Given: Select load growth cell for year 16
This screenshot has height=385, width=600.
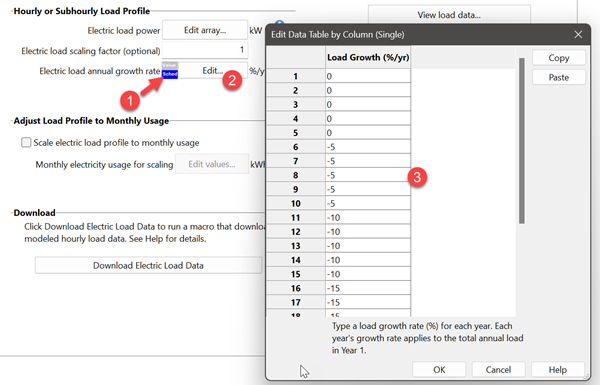Looking at the screenshot, I should (x=368, y=288).
